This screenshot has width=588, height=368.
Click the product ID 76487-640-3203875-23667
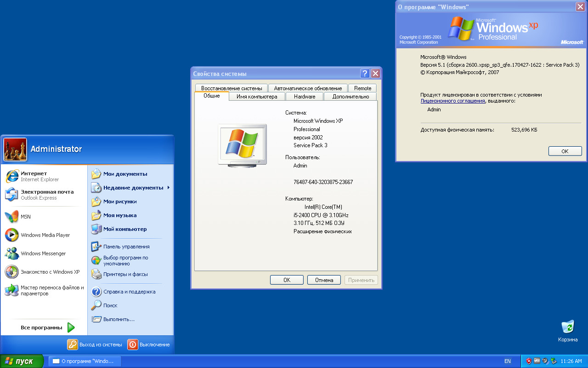(323, 182)
